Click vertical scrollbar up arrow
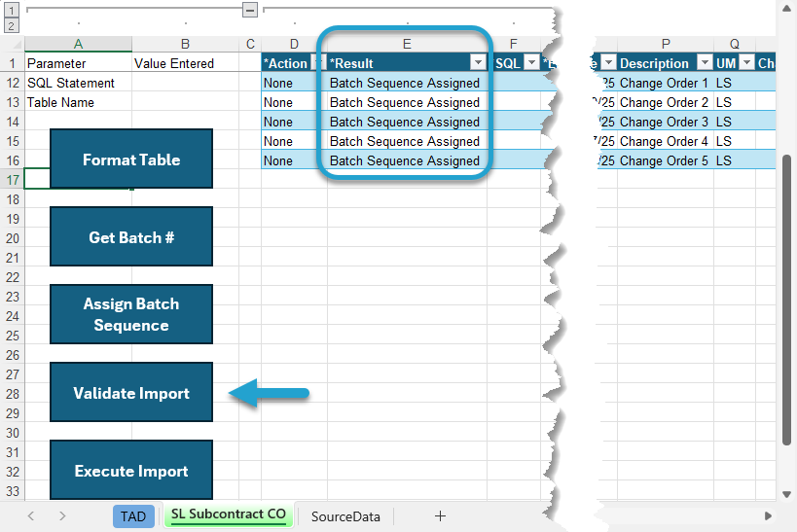 pyautogui.click(x=787, y=8)
